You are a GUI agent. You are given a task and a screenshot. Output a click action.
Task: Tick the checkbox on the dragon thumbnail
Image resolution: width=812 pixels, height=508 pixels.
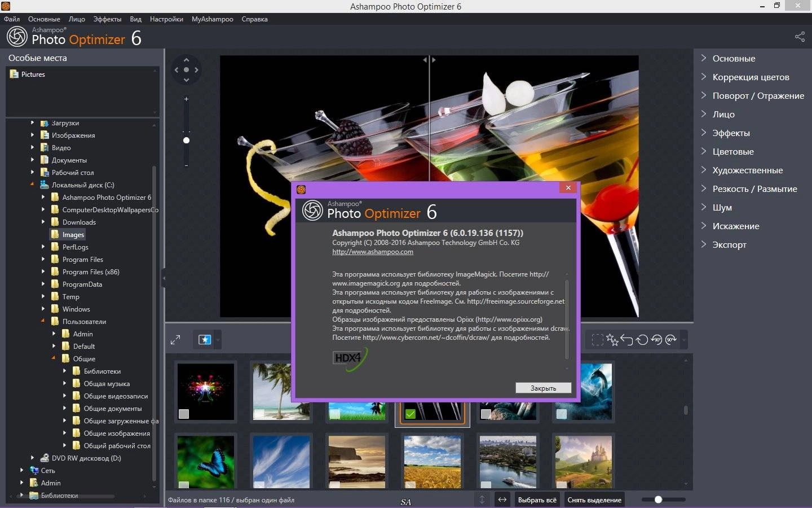[x=561, y=414]
